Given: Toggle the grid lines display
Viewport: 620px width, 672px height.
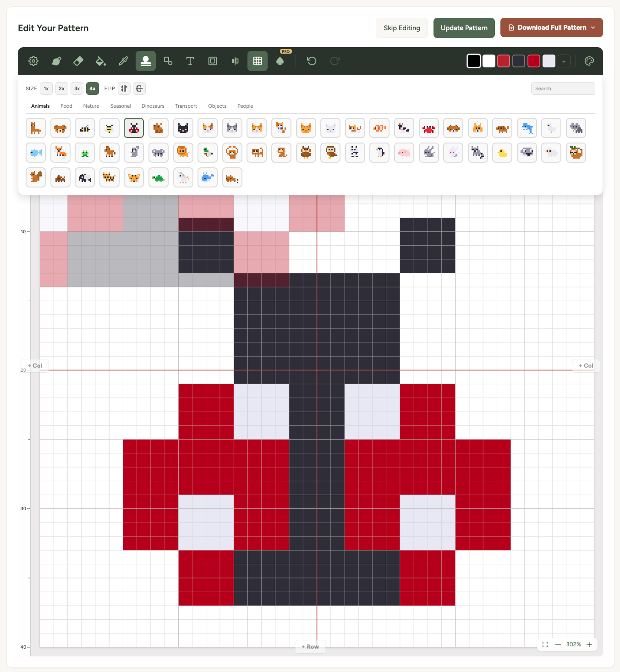Looking at the screenshot, I should (258, 61).
